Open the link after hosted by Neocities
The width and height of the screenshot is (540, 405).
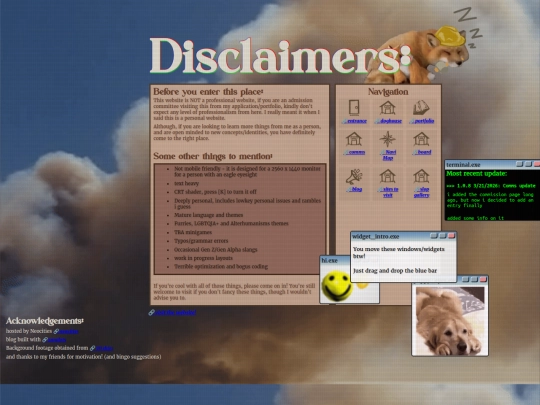point(69,331)
